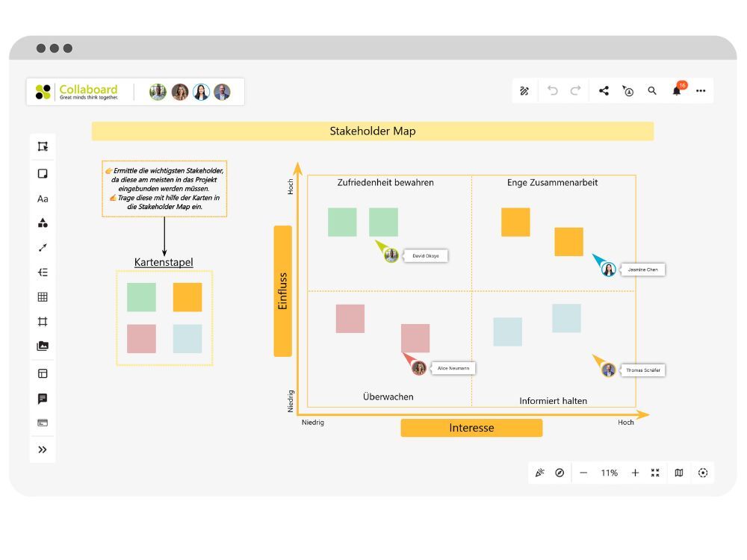Screen dimensions: 747x560
Task: Activate the sketch pen mode
Action: [524, 90]
